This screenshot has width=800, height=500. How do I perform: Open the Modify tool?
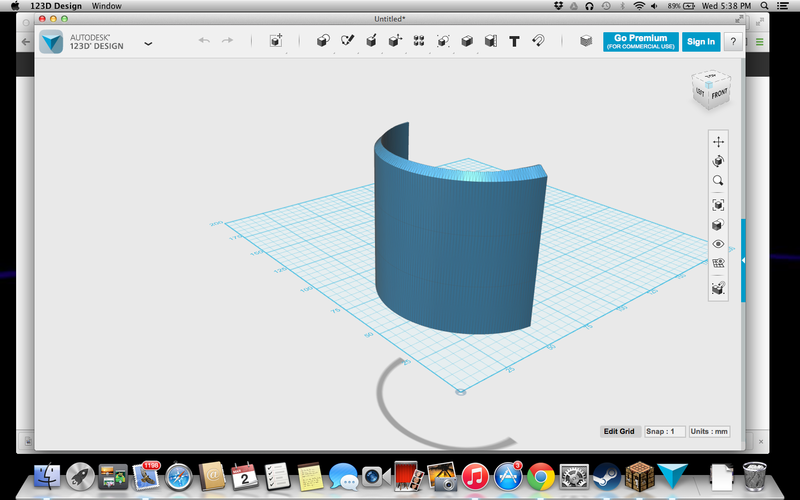395,41
